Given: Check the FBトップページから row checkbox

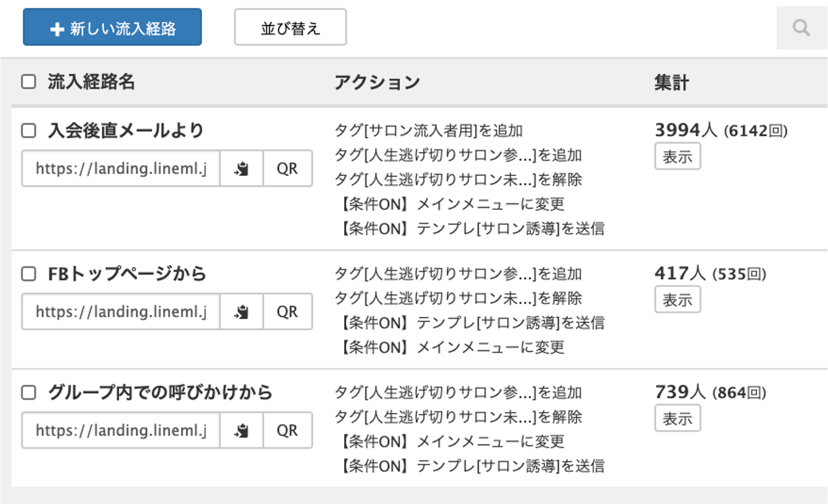Looking at the screenshot, I should coord(28,273).
